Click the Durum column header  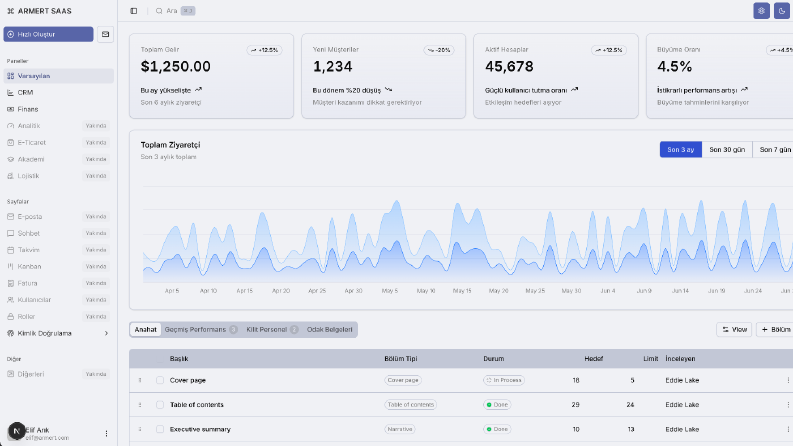point(494,359)
